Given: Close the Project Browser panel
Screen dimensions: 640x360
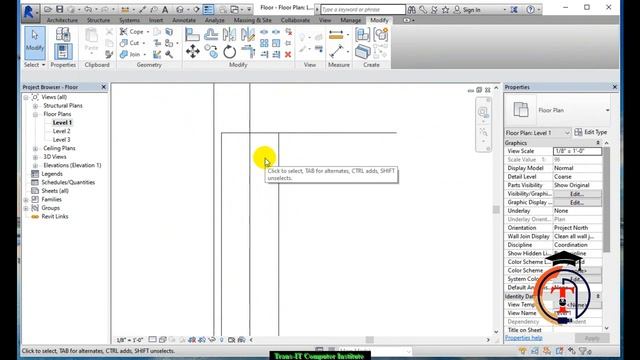Looking at the screenshot, I should tap(104, 87).
